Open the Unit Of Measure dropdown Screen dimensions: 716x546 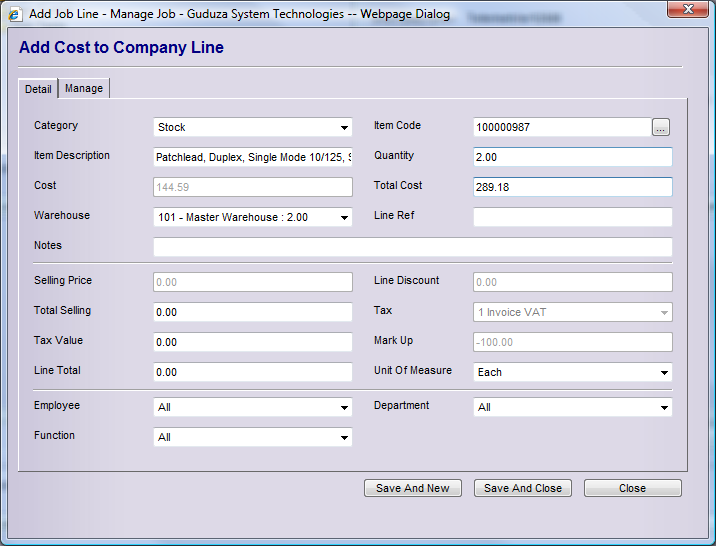click(x=572, y=372)
